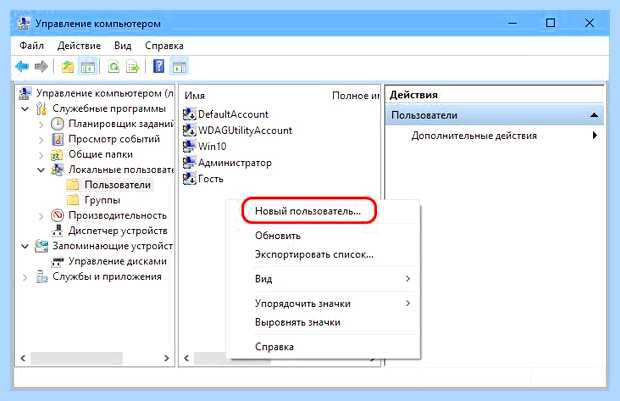620x401 pixels.
Task: Open the Help toolbar icon
Action: pyautogui.click(x=158, y=66)
